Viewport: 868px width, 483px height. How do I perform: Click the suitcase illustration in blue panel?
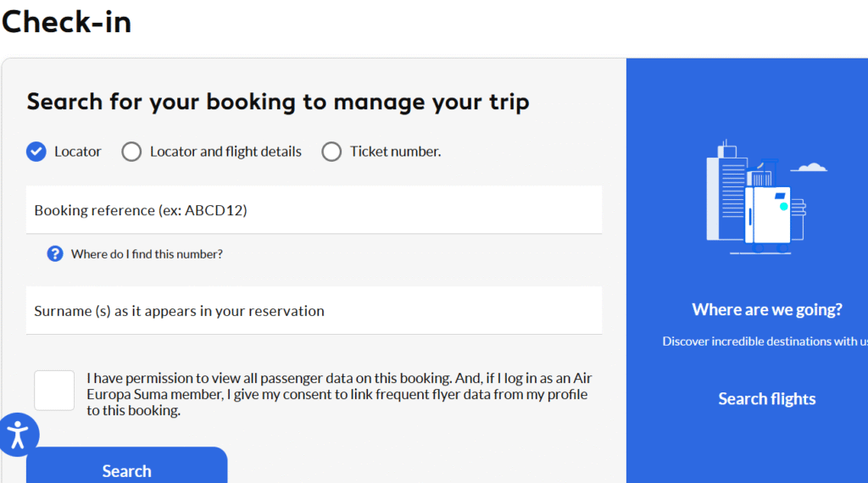click(x=768, y=216)
